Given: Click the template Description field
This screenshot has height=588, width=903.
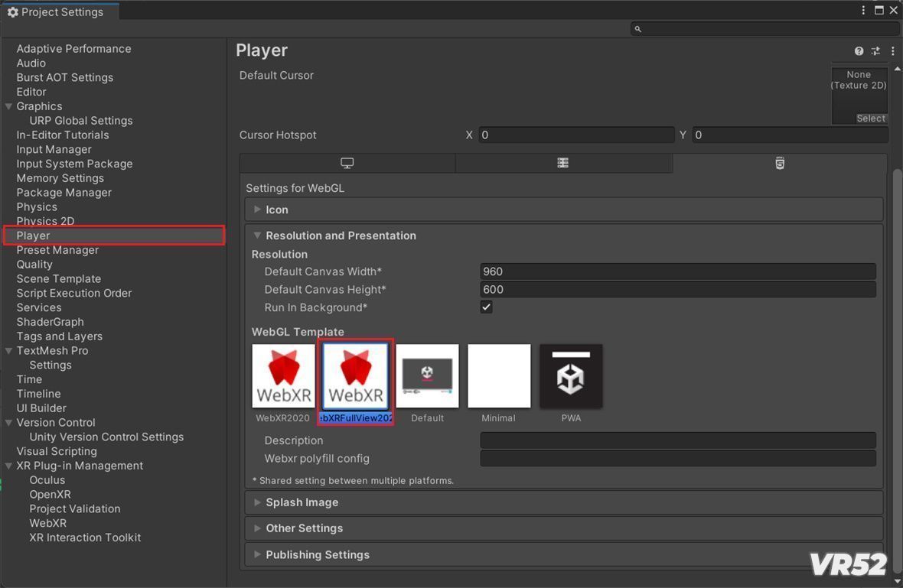Looking at the screenshot, I should (x=678, y=440).
